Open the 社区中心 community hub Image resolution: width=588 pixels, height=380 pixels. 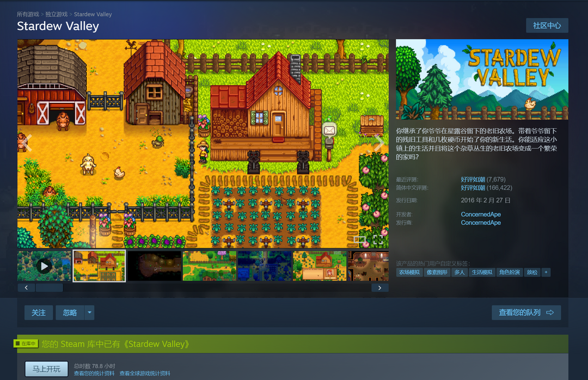pos(547,26)
